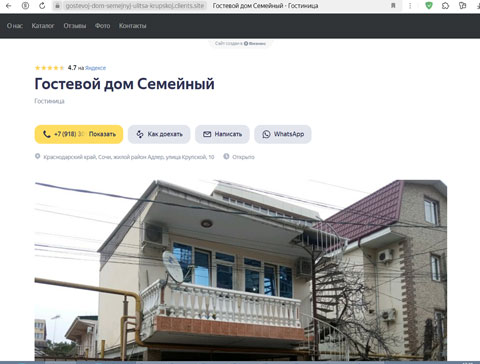Open the green shield protection icon
The image size is (480, 364).
coord(429,6)
